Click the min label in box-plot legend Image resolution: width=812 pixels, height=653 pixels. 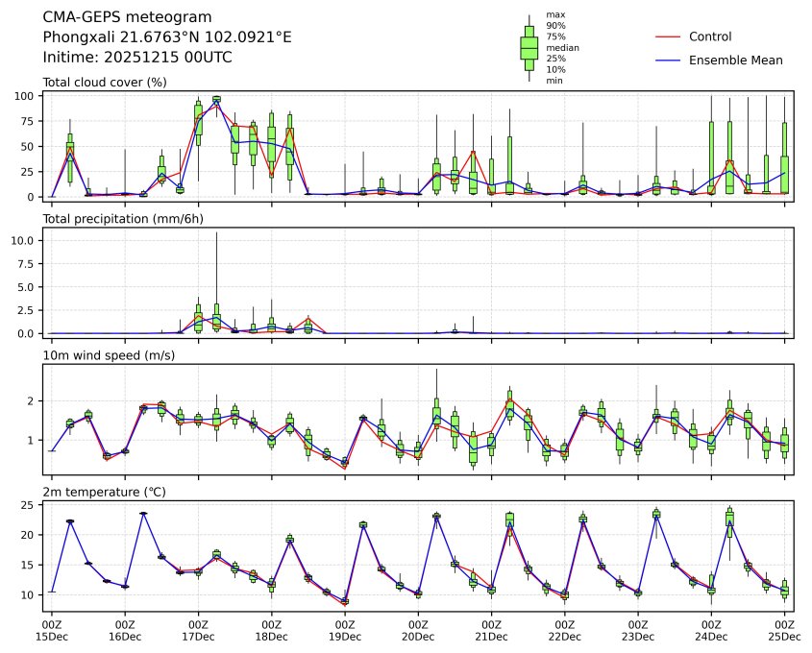tap(554, 81)
